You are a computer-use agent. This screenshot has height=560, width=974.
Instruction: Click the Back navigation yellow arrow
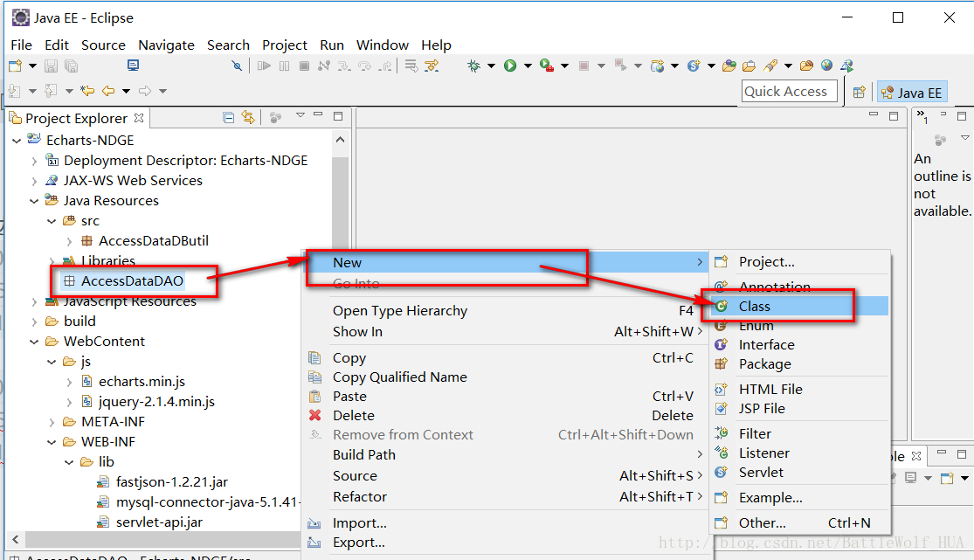tap(108, 91)
